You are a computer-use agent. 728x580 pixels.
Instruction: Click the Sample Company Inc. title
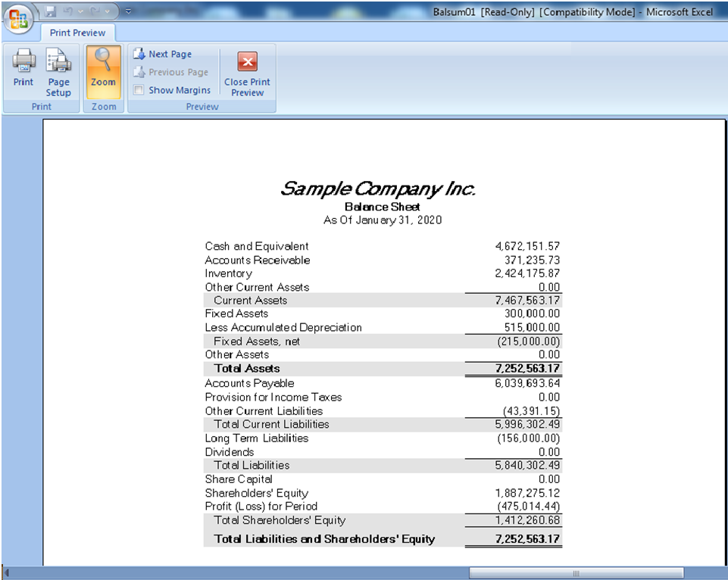coord(378,189)
